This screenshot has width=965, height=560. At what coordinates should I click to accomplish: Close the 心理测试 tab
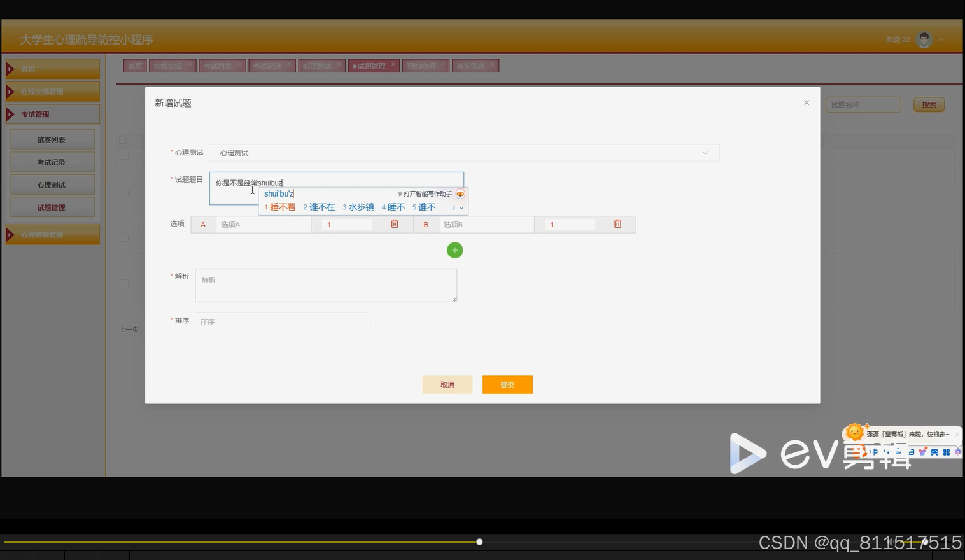(x=339, y=64)
